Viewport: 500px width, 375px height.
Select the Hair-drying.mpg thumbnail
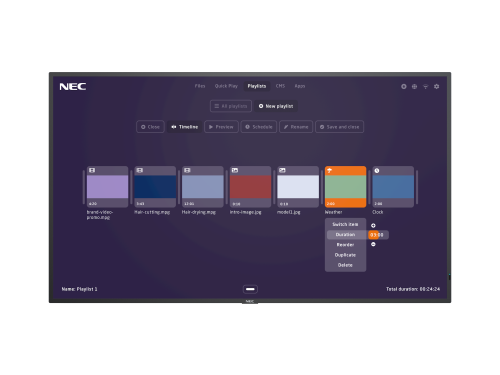click(x=203, y=187)
